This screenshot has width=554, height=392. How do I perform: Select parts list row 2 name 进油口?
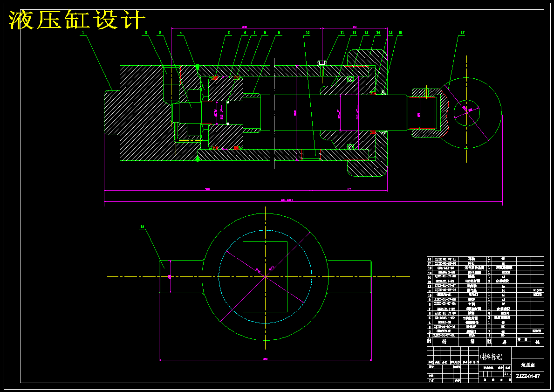(x=472, y=331)
